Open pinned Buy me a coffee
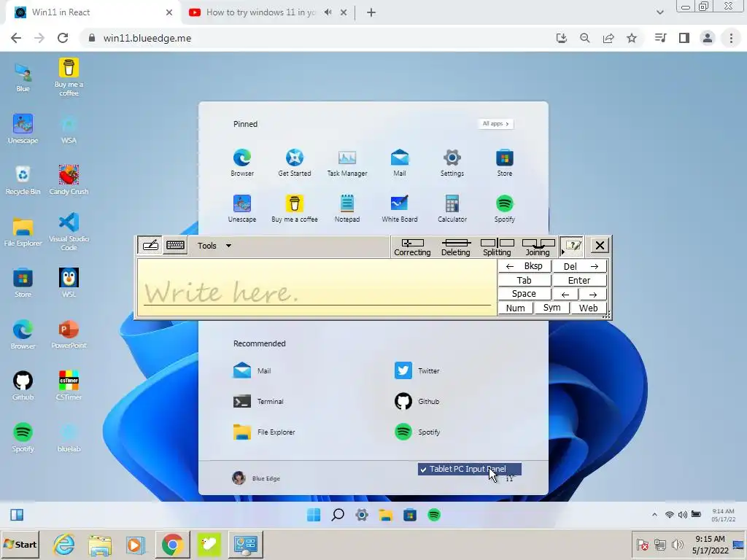747x560 pixels. [295, 209]
